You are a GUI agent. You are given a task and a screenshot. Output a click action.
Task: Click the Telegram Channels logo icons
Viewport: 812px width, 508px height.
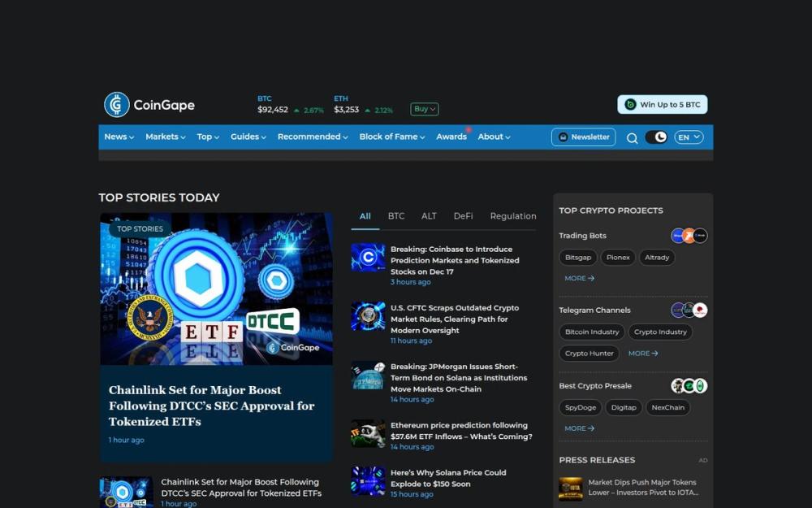tap(689, 310)
